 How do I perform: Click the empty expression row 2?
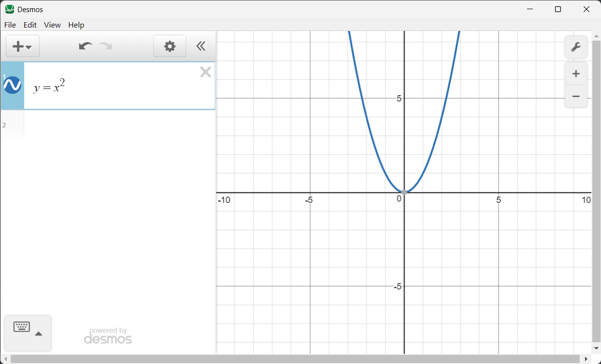[x=116, y=125]
